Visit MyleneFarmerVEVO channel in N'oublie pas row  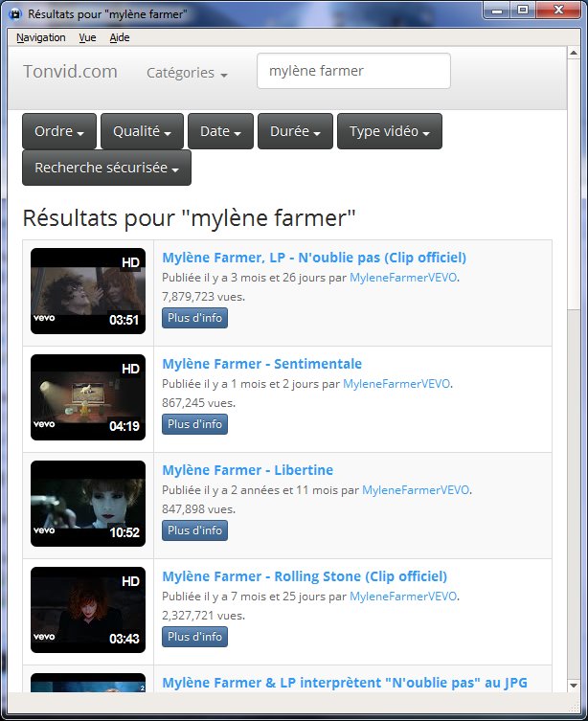coord(403,278)
